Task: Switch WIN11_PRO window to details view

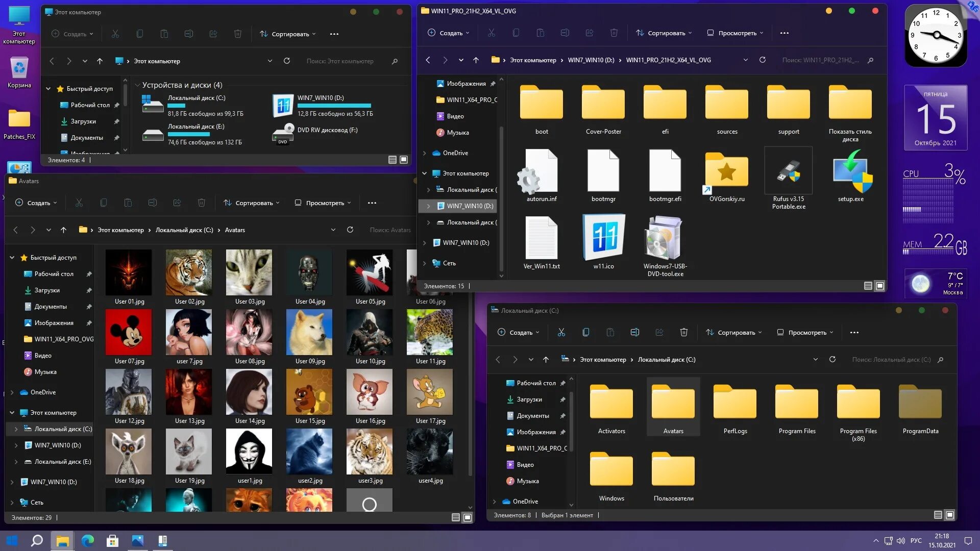Action: click(868, 286)
